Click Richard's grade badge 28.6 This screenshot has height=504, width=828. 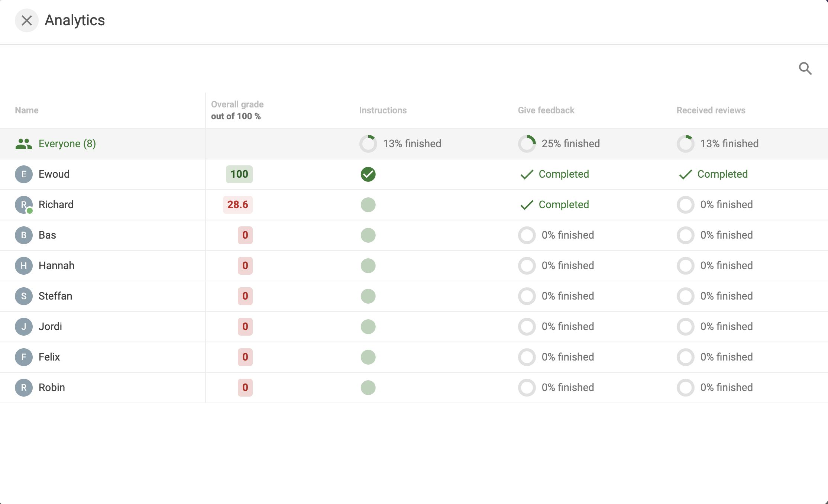tap(238, 205)
